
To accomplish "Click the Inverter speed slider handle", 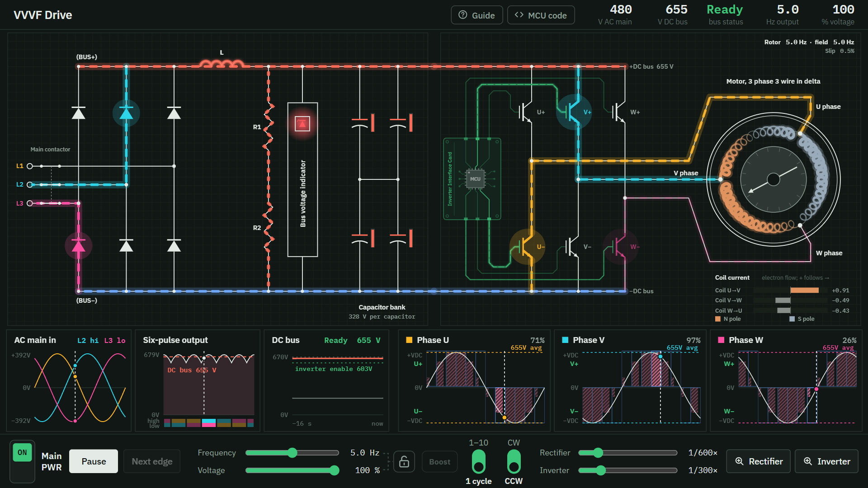I will click(x=600, y=470).
